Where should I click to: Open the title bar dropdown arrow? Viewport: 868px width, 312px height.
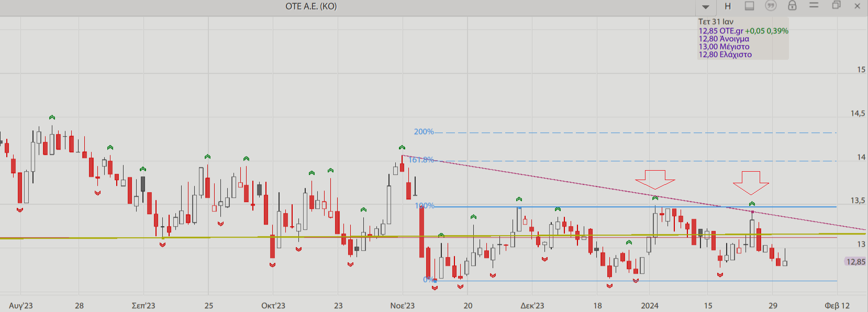coord(706,7)
